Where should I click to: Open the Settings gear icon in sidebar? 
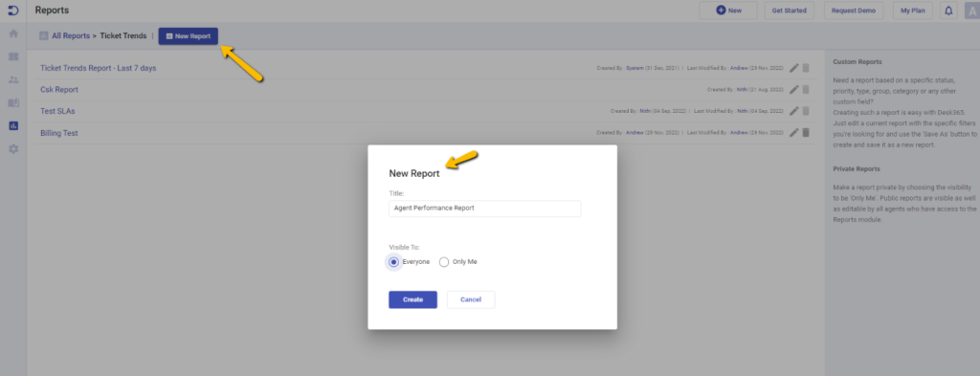(x=13, y=149)
